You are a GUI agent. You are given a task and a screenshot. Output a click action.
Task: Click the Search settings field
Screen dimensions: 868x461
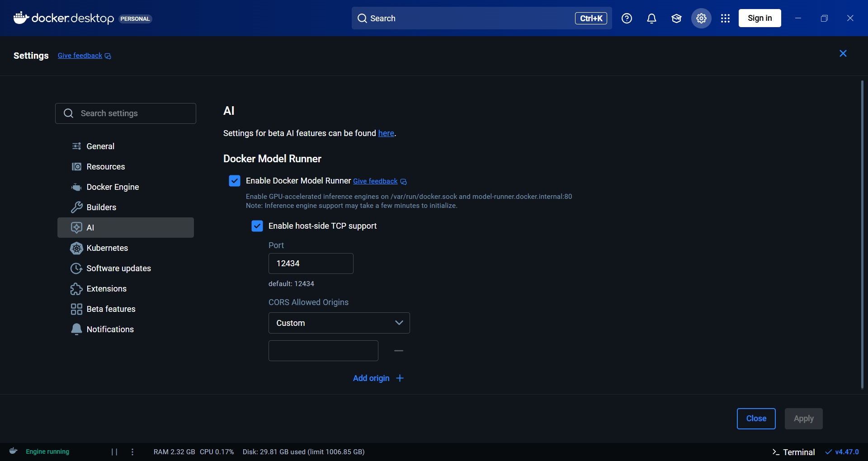(x=126, y=113)
